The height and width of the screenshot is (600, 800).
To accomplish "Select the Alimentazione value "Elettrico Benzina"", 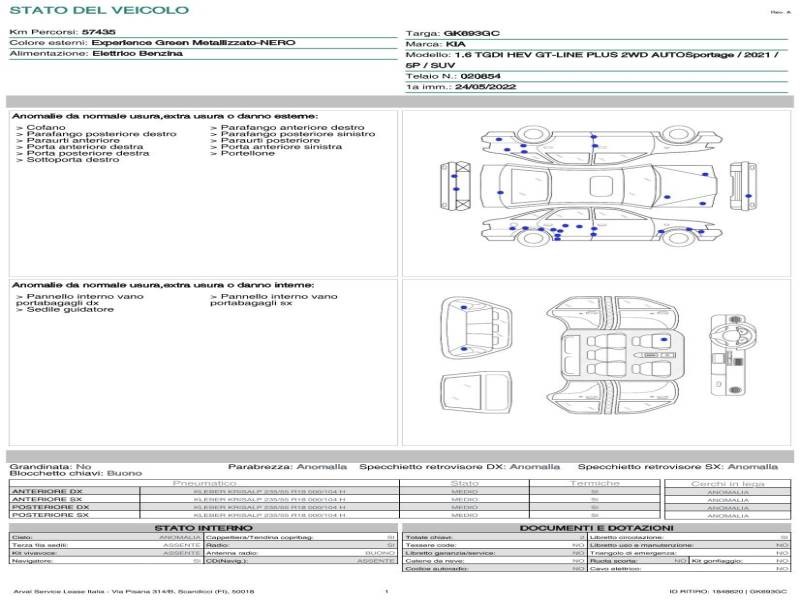I will [137, 54].
